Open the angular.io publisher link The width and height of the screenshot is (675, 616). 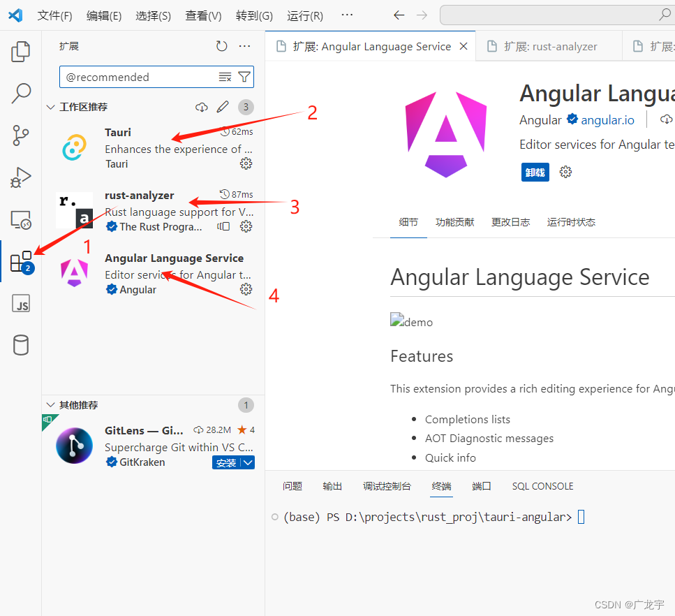(x=607, y=120)
